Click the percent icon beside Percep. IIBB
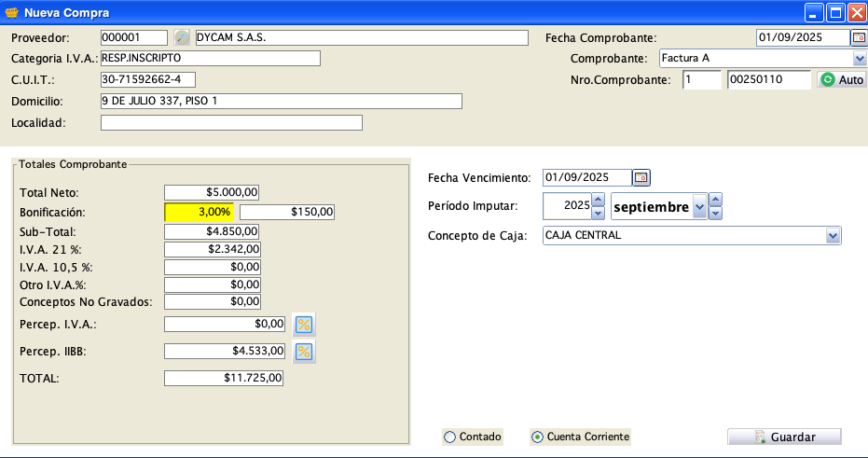The height and width of the screenshot is (458, 868). click(304, 352)
